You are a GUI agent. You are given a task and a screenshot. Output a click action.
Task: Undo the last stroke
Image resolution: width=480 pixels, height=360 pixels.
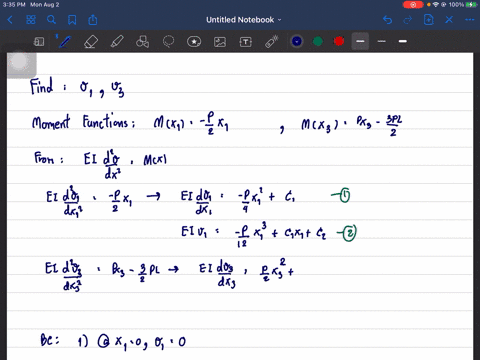(x=387, y=20)
